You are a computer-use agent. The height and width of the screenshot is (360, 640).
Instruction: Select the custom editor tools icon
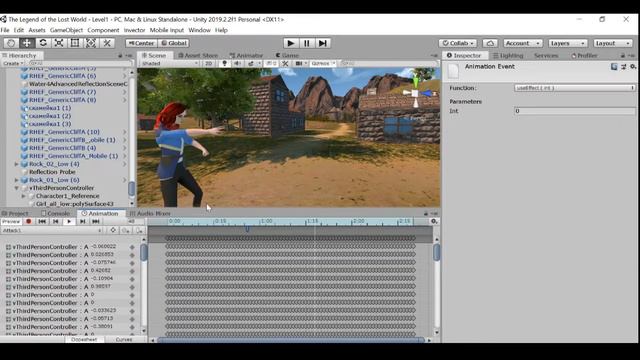pyautogui.click(x=107, y=43)
